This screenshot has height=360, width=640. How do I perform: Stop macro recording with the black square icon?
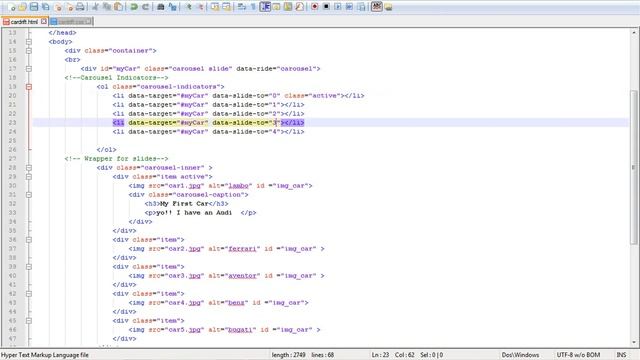coord(327,7)
